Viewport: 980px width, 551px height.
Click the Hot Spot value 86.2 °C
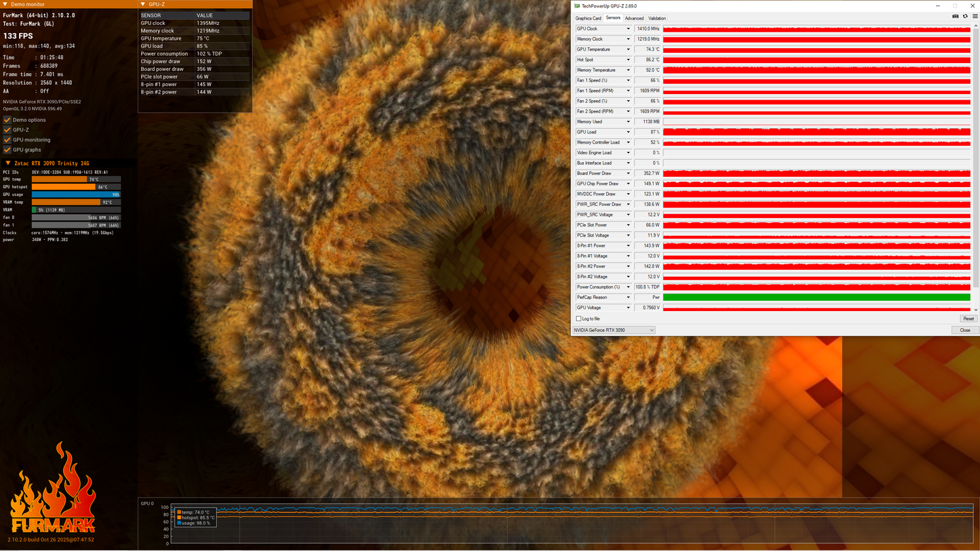(647, 60)
